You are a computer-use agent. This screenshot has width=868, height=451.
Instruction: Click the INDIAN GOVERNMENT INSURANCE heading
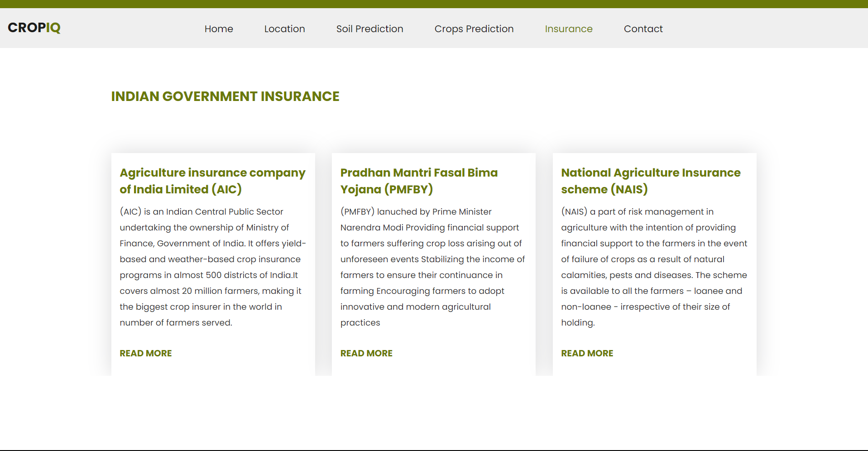(x=225, y=96)
